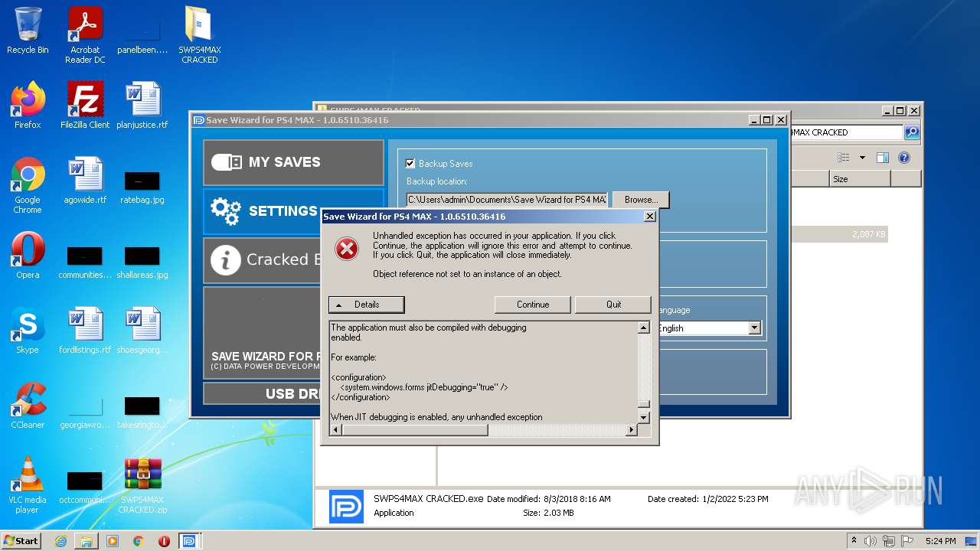Open agowide.rtf document icon

click(85, 181)
